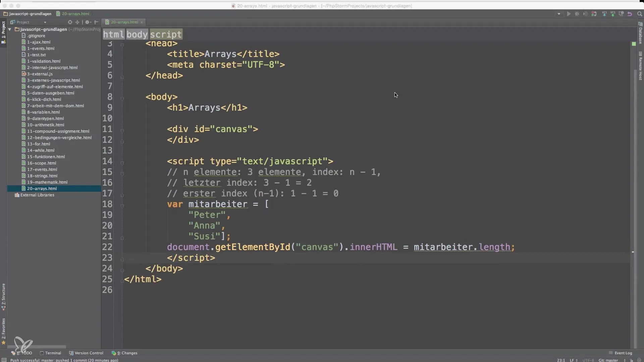
Task: Click the script breadcrumb
Action: coord(166,34)
